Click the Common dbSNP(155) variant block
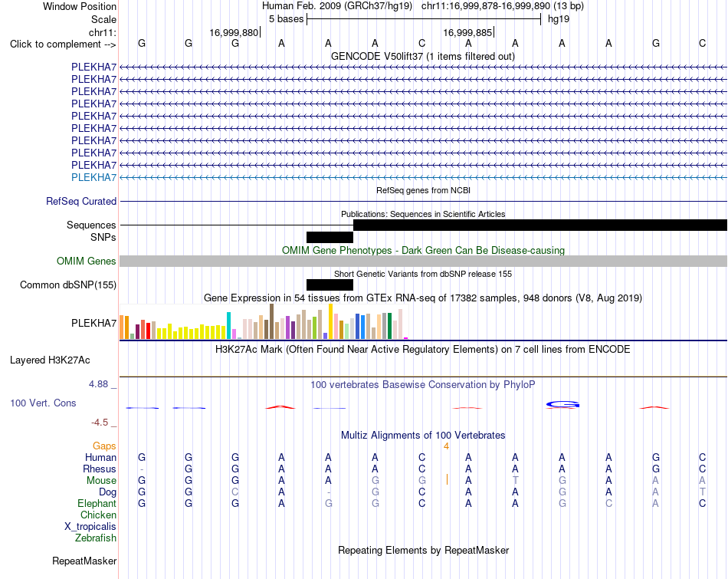Viewport: 728px width, 579px height. 330,285
